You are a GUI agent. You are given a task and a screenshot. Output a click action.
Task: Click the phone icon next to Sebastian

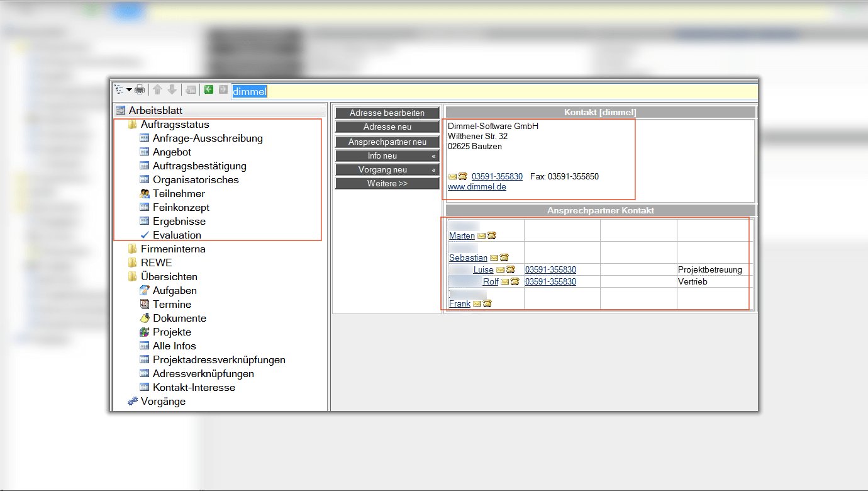click(x=504, y=258)
